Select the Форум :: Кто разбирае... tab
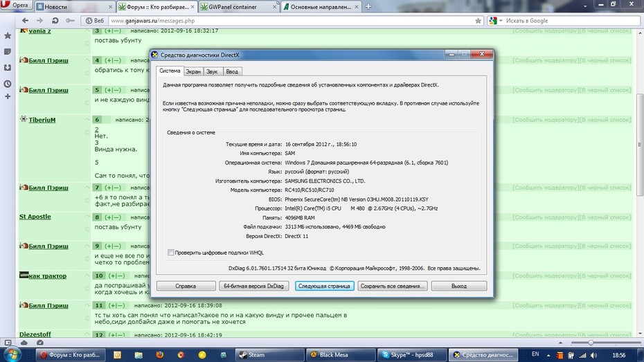This screenshot has height=362, width=644. 156,7
